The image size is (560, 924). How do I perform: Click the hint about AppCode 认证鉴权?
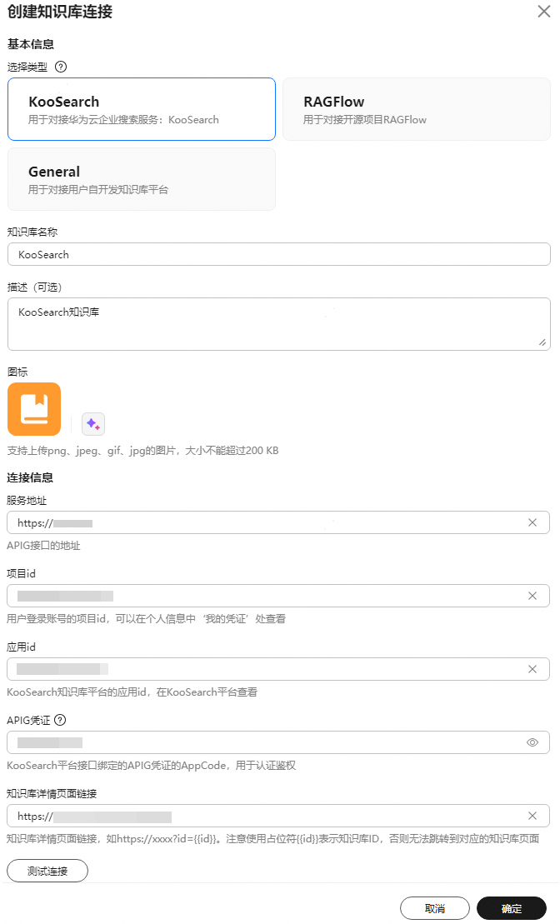coord(152,766)
